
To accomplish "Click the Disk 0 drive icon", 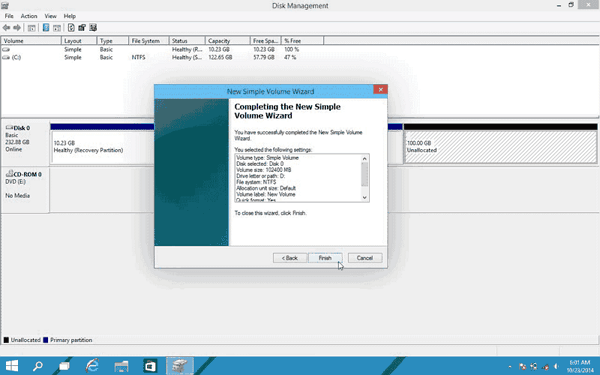I will 9,127.
